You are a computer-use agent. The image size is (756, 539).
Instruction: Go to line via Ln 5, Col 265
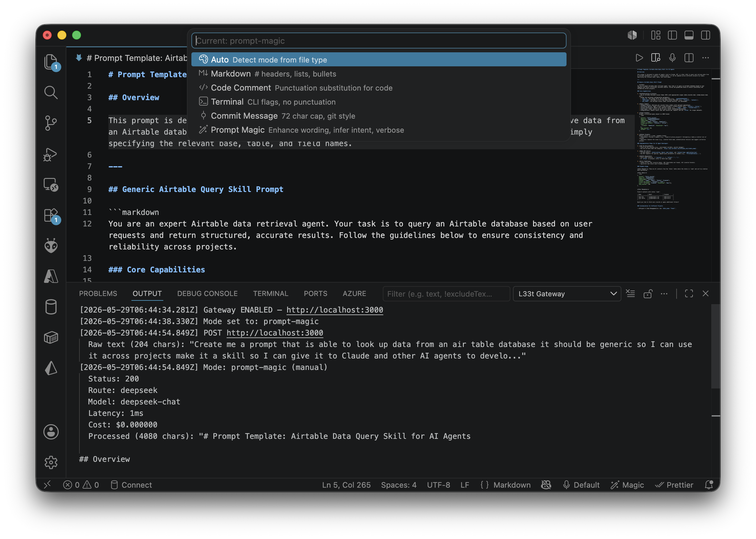tap(346, 485)
